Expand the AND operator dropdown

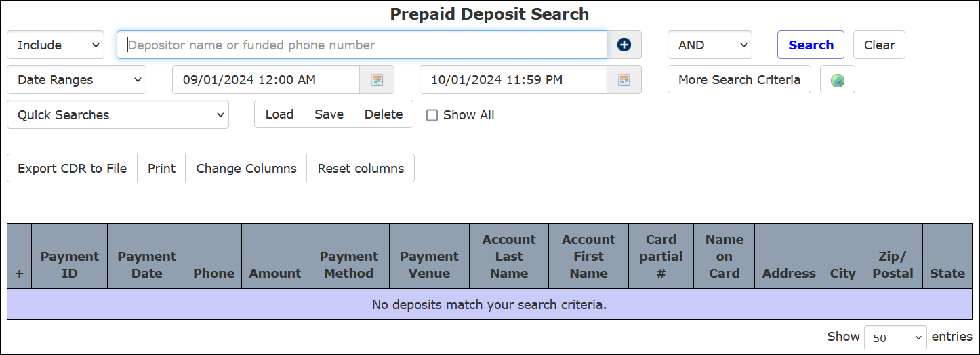tap(710, 45)
